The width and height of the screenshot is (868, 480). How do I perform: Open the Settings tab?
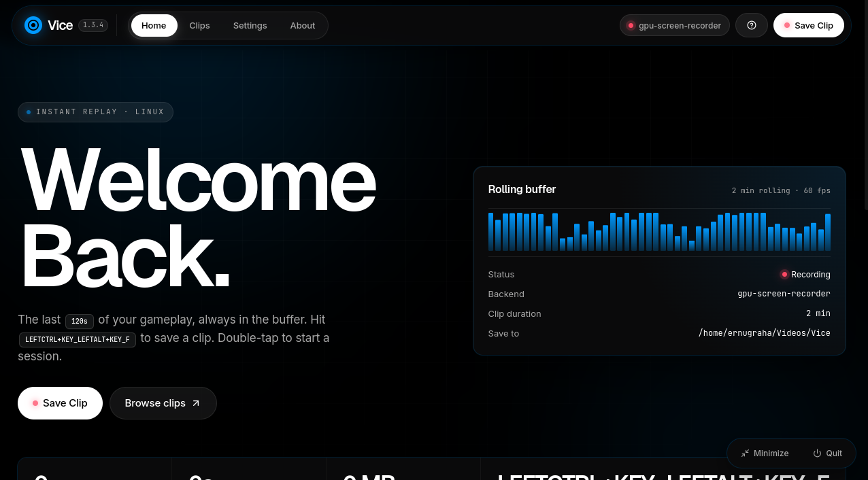(250, 26)
